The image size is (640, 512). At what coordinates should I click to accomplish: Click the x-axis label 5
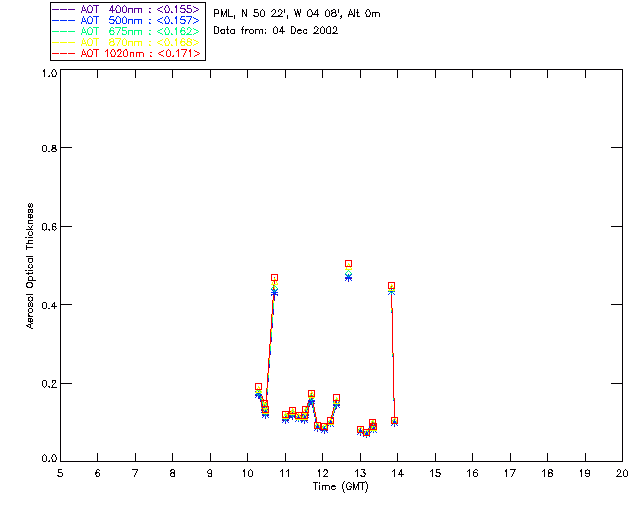point(60,473)
